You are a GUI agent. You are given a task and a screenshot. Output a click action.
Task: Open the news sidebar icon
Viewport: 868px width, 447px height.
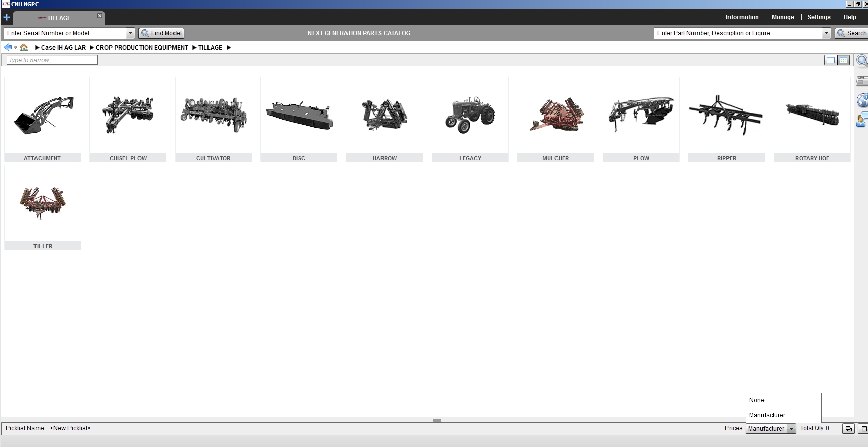862,81
